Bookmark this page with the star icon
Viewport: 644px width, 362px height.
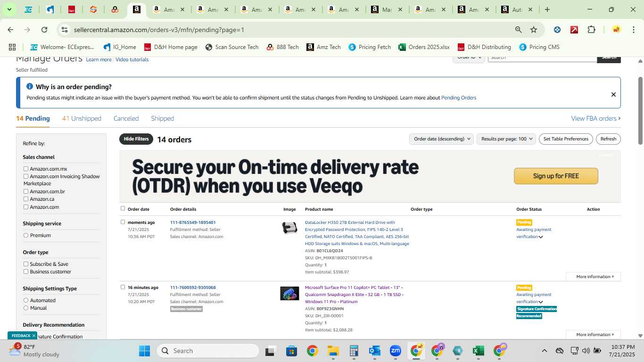point(534,30)
